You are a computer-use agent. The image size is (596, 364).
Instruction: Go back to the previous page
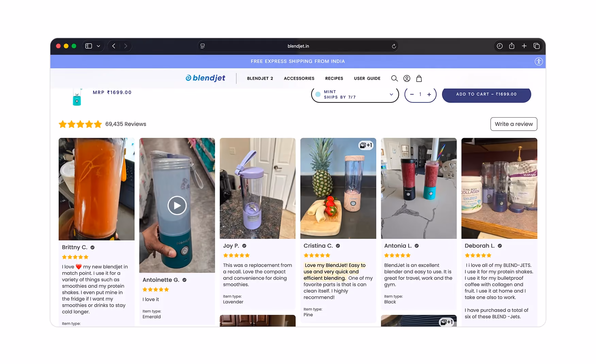point(114,46)
